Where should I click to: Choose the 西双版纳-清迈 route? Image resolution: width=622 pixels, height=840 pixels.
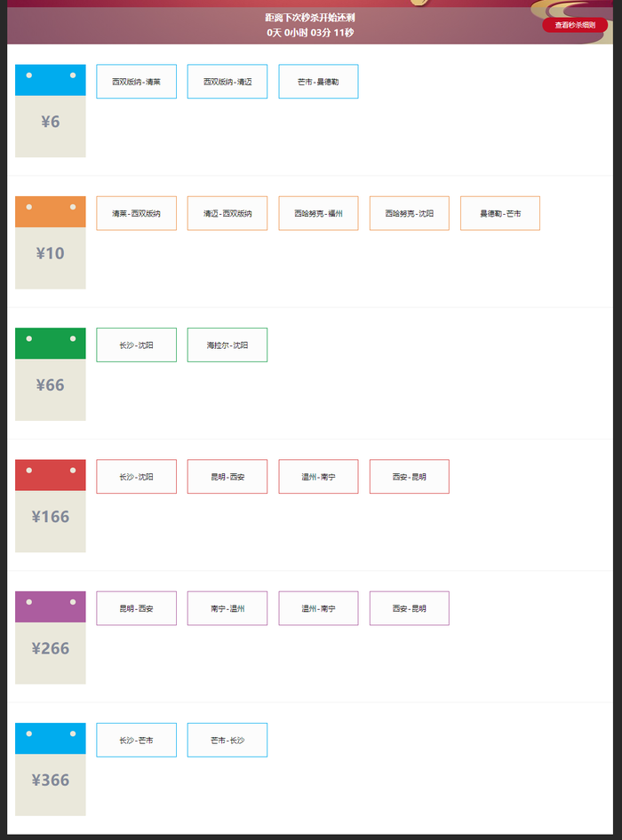(x=227, y=82)
